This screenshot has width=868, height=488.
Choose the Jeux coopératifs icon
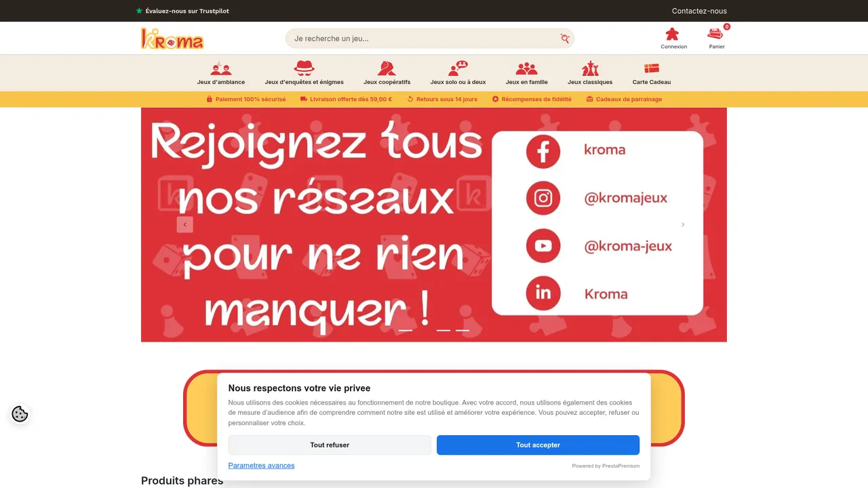[387, 68]
